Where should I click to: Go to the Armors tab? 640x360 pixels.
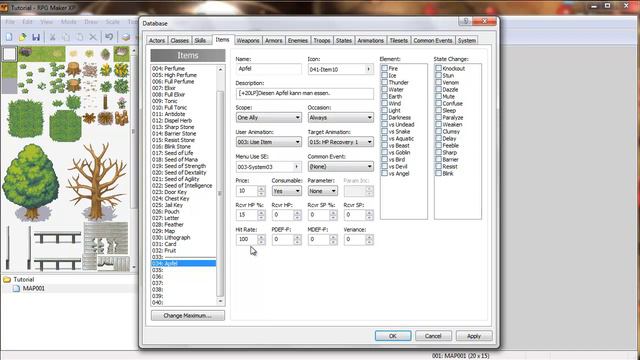[273, 40]
